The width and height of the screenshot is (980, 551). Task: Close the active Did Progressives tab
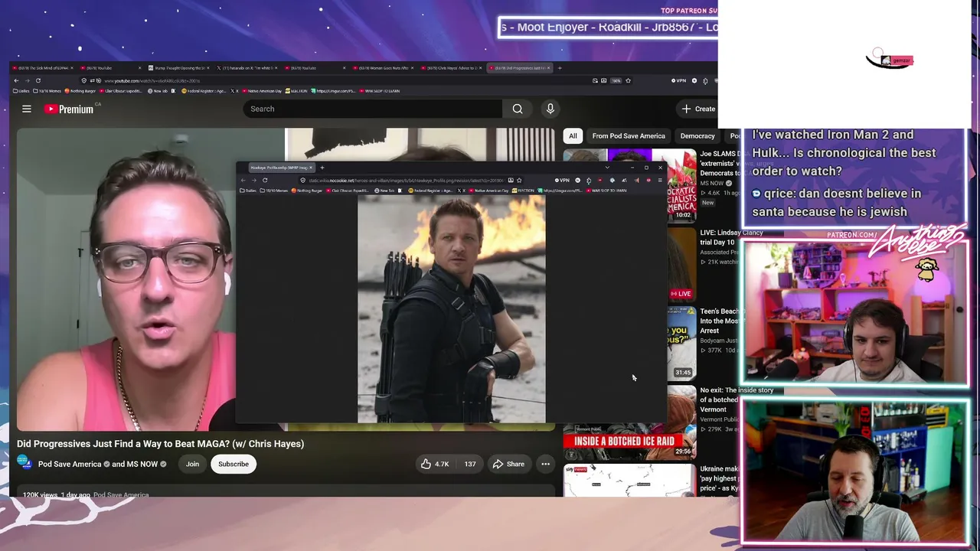coord(548,68)
